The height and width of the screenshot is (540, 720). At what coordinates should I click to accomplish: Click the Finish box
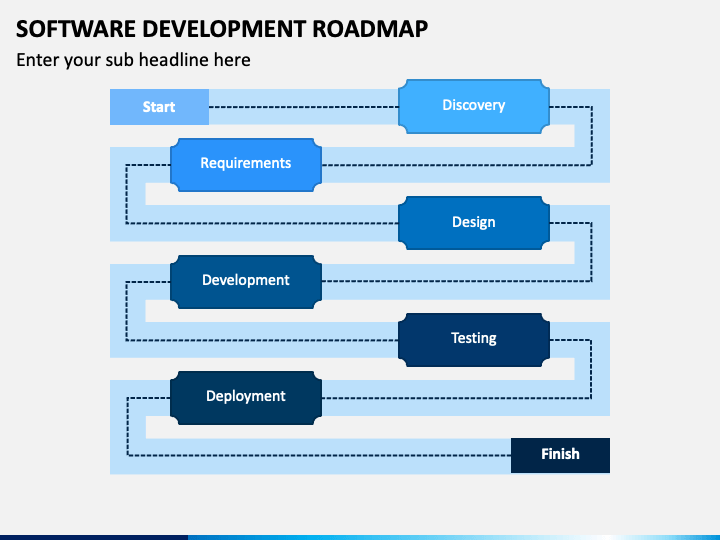(x=560, y=455)
